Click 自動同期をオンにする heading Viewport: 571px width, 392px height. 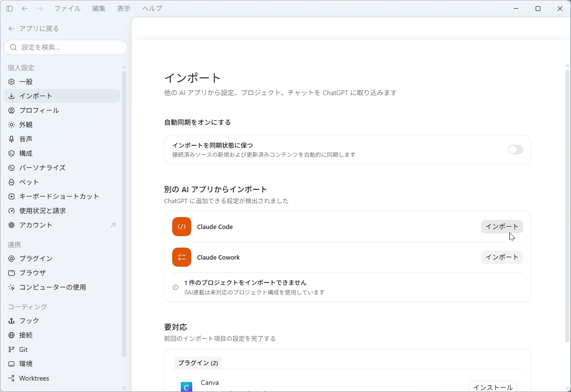198,122
